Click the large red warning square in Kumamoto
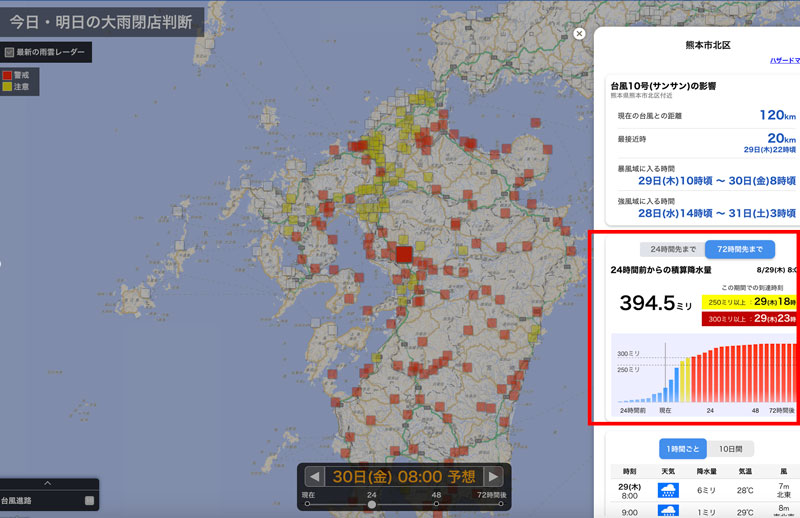Screen dimensions: 800x518 click(404, 254)
